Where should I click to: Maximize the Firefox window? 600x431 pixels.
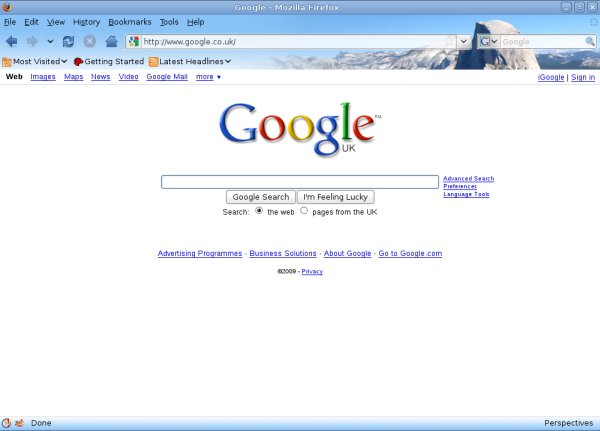point(579,7)
